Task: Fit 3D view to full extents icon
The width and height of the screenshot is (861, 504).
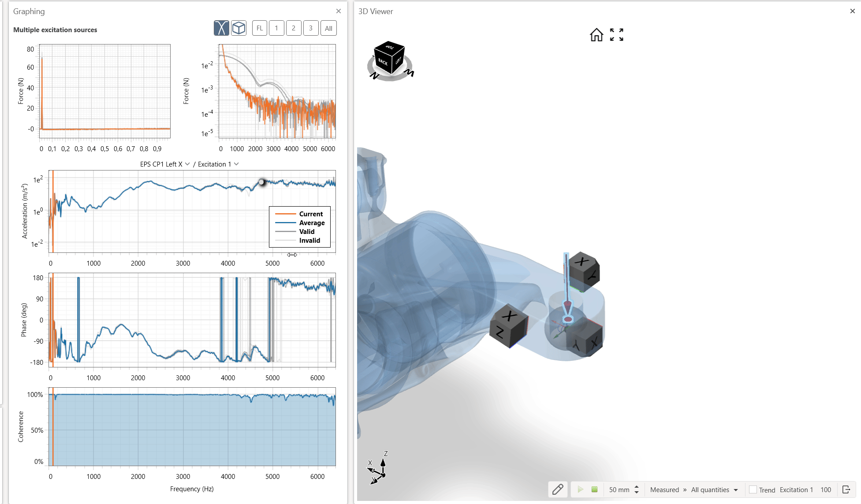Action: tap(617, 34)
